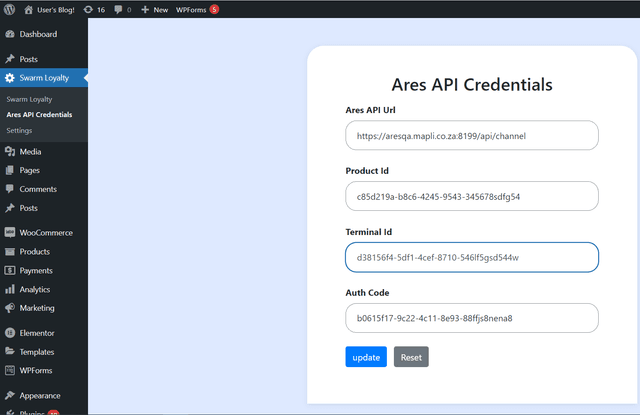Click the 'Auth Code' field label
This screenshot has width=640, height=415.
(367, 293)
